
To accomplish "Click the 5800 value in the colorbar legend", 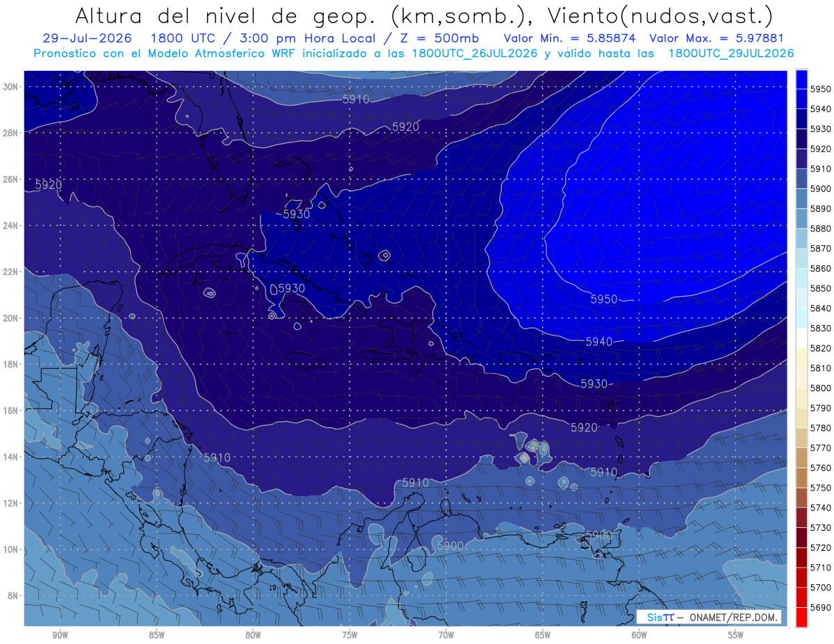I will coord(820,388).
